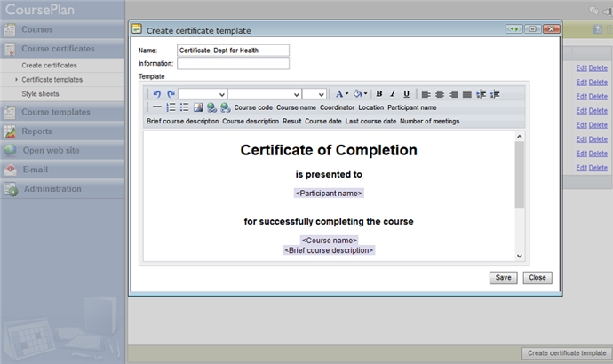
Task: Click the last Delete link in the background list
Action: click(x=598, y=168)
